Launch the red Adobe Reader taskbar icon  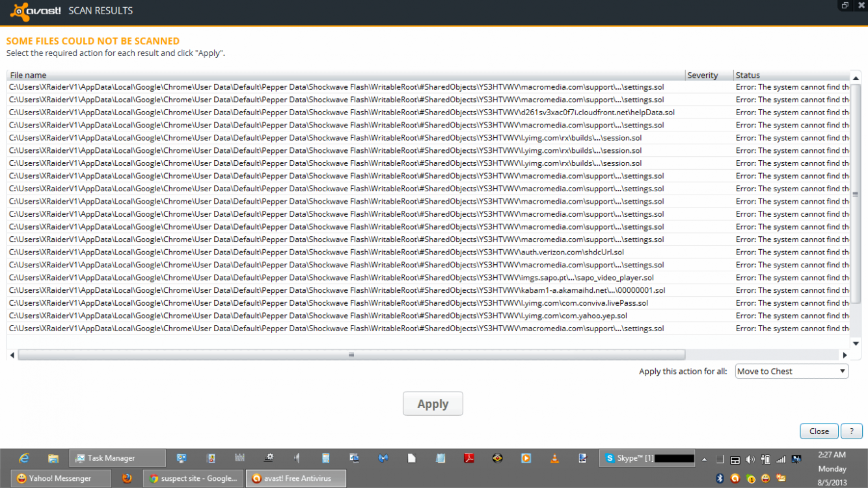click(x=469, y=458)
